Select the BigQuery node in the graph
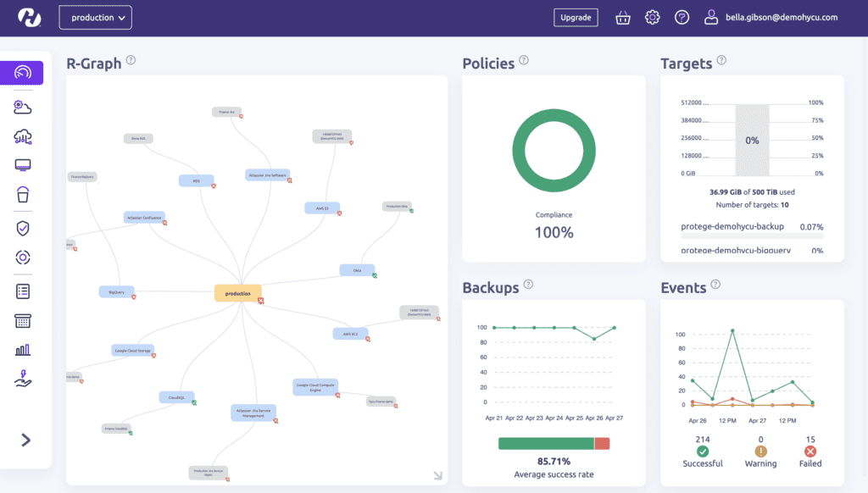The image size is (868, 493). click(x=116, y=291)
